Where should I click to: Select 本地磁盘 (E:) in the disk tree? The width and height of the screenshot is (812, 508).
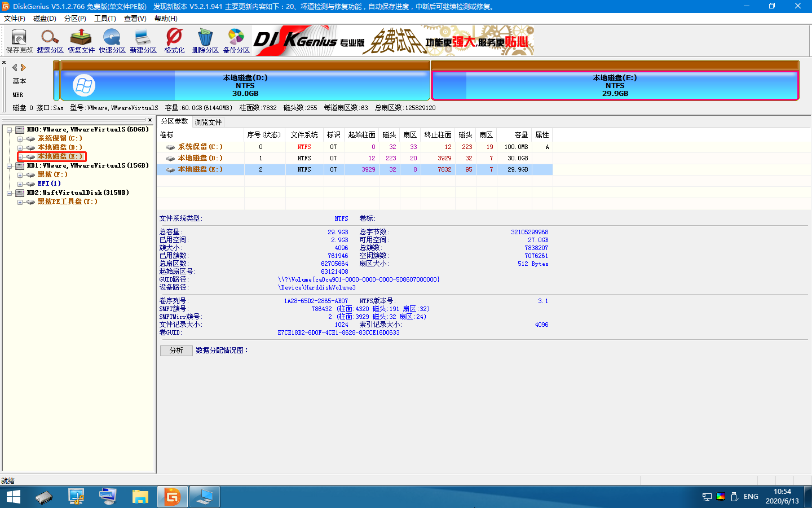point(60,156)
